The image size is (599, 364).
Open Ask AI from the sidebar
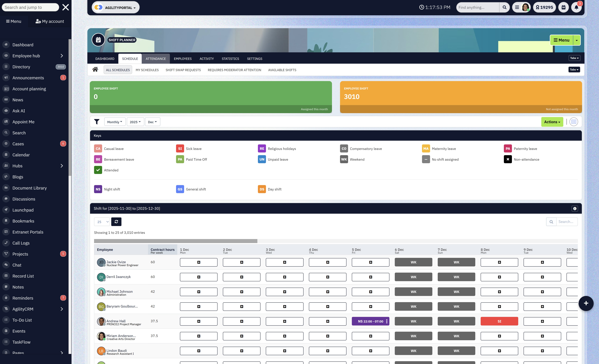tap(19, 111)
